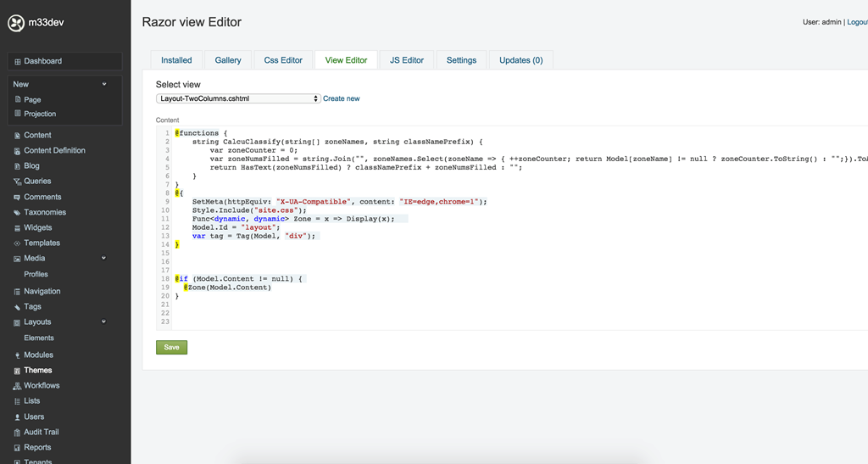This screenshot has width=868, height=464.
Task: Click the Users person icon
Action: (x=17, y=417)
